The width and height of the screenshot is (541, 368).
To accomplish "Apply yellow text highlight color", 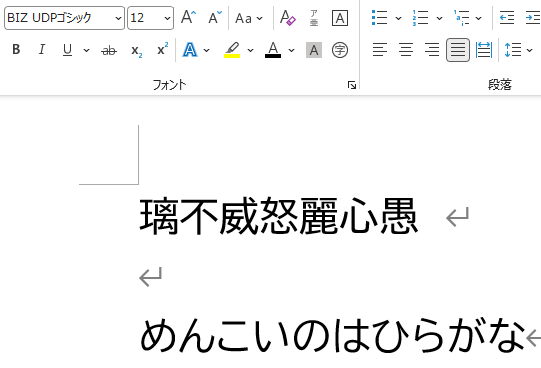I will (x=232, y=50).
